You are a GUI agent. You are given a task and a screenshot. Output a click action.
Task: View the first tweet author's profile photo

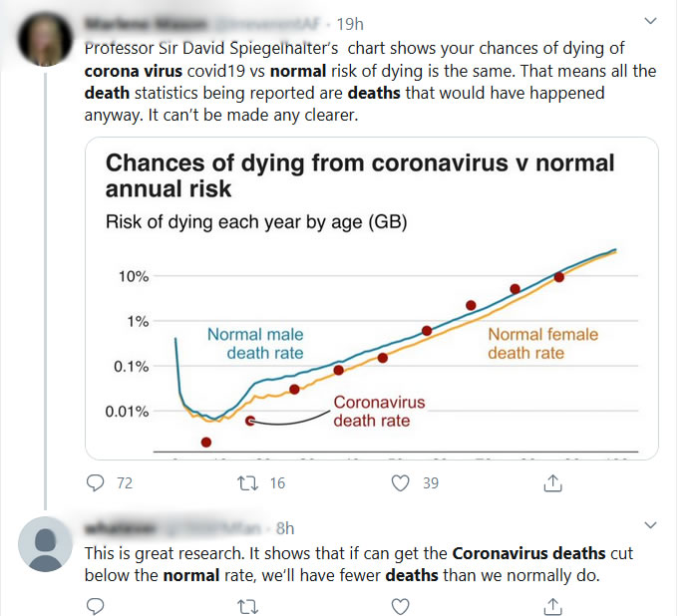(44, 37)
